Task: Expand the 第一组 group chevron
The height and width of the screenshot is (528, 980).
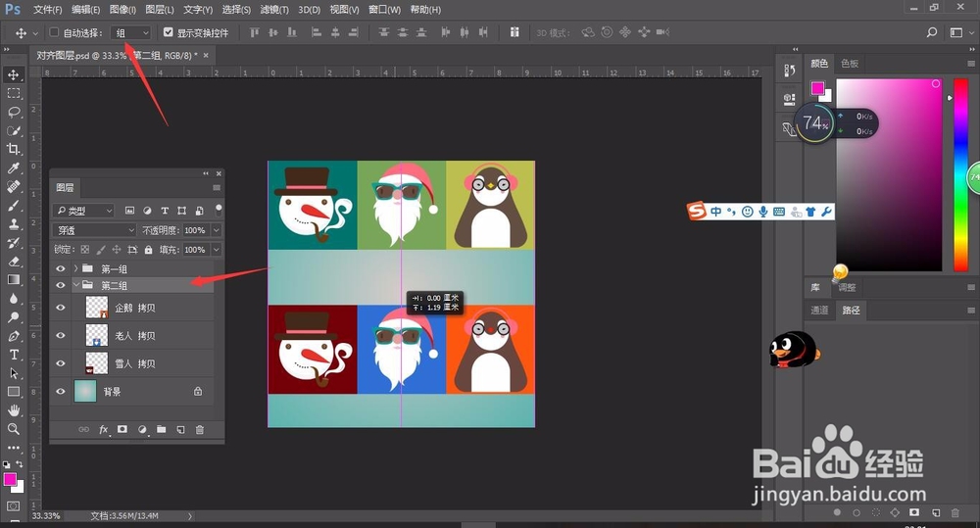Action: [76, 268]
